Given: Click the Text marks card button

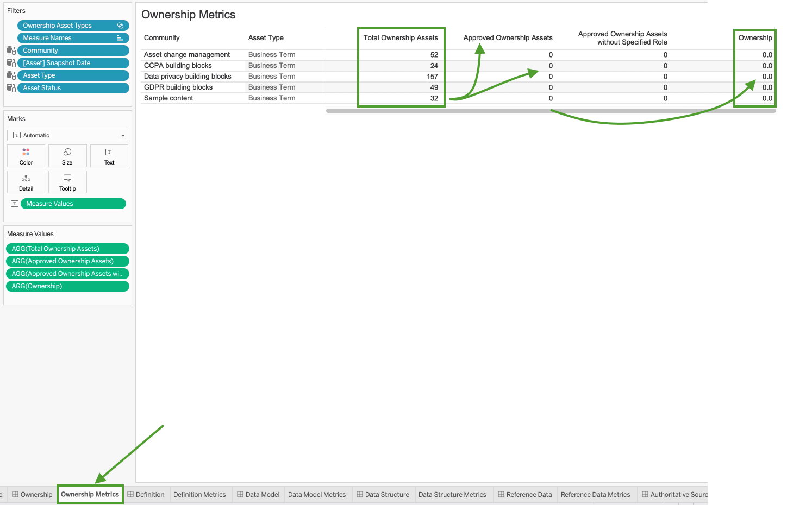Looking at the screenshot, I should [109, 156].
